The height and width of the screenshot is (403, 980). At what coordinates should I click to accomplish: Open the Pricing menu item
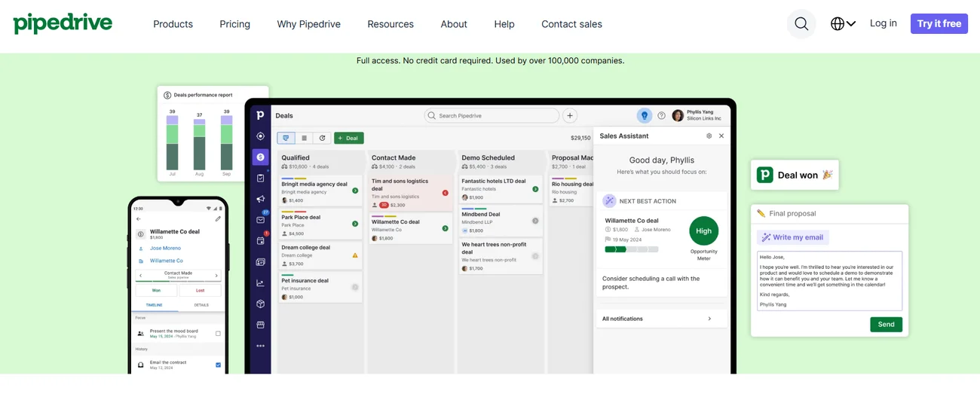(x=234, y=24)
